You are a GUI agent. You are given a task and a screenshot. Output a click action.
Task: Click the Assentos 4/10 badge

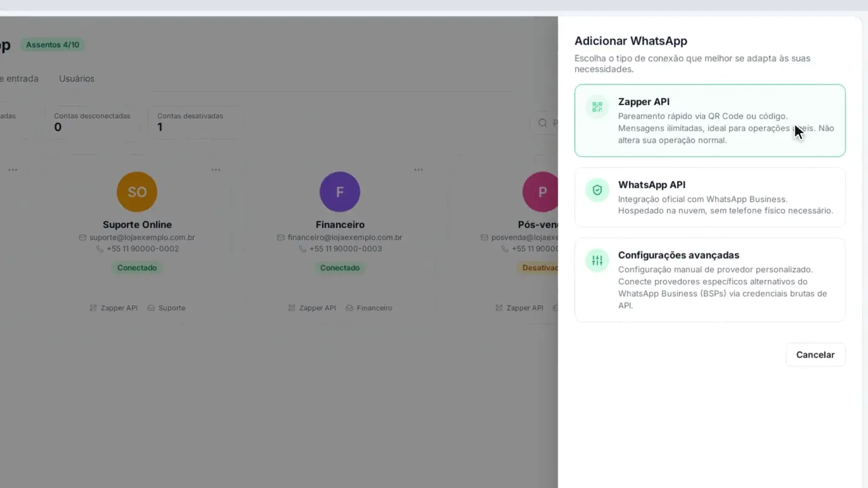point(53,45)
